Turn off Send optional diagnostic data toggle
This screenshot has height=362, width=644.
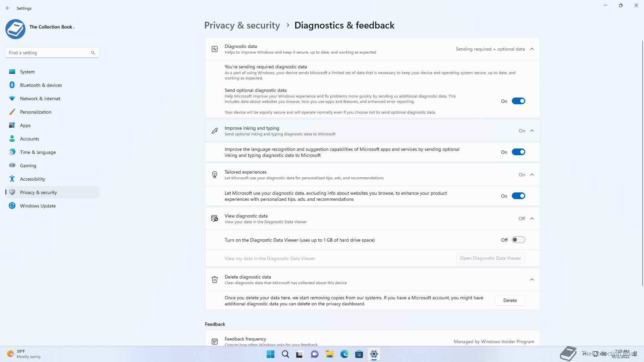[x=518, y=101]
